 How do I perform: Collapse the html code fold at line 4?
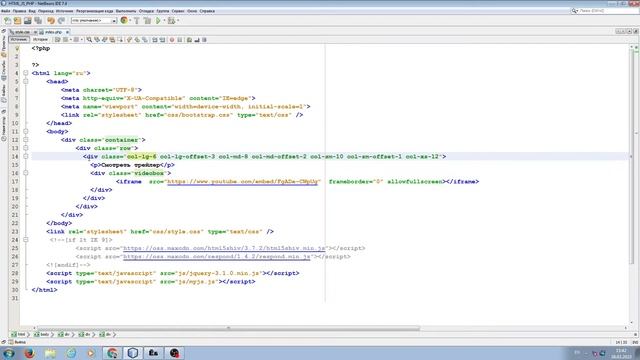pos(26,73)
